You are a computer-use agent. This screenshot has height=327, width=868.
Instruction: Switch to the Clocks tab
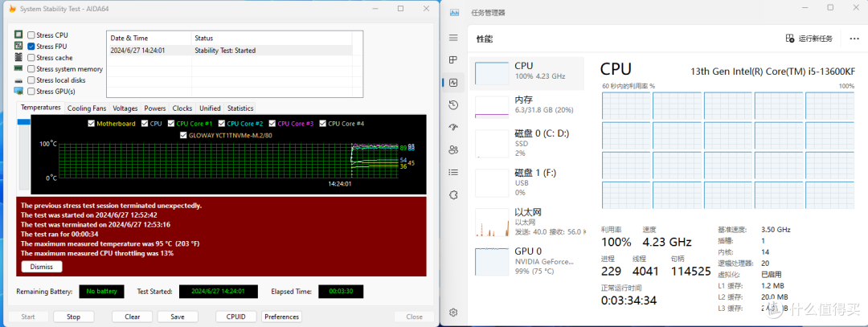[x=182, y=108]
